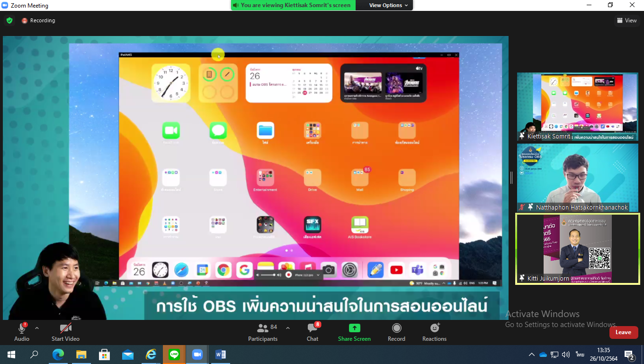Image resolution: width=644 pixels, height=364 pixels.
Task: Open pencil drawing app in iPad dock
Action: [x=376, y=270]
